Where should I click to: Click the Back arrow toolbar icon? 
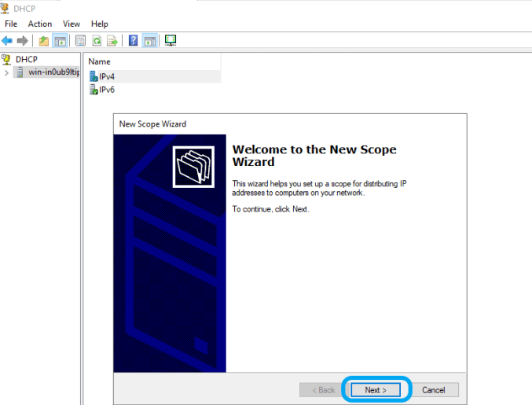7,41
